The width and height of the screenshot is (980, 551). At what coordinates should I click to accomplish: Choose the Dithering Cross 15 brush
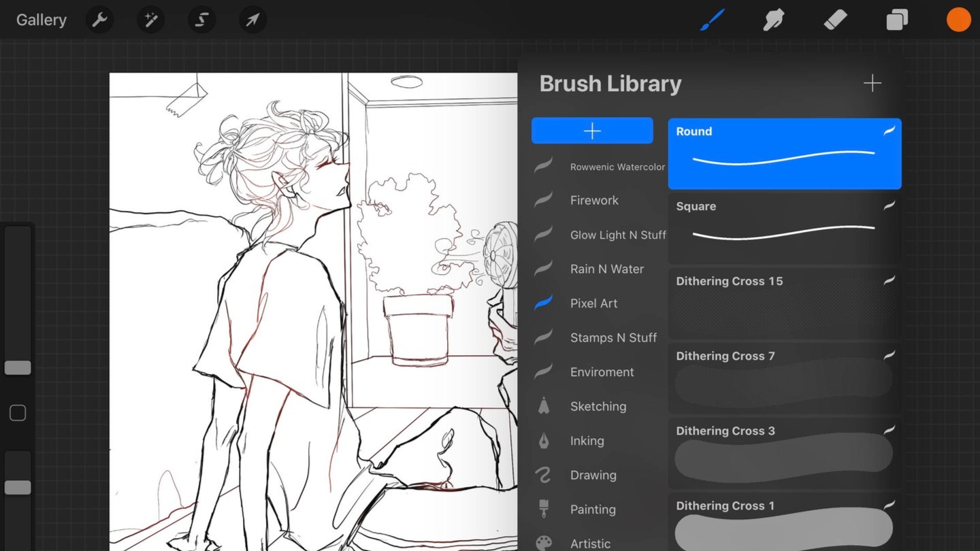[785, 303]
